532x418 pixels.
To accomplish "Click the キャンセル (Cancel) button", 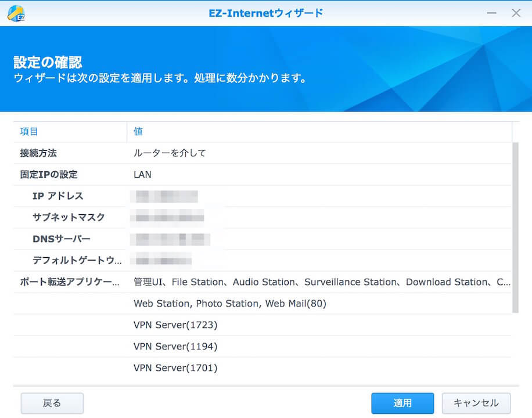I will [476, 403].
